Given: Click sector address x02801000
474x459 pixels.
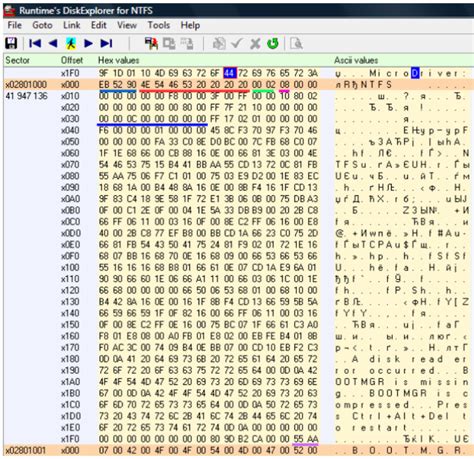Looking at the screenshot, I should [x=26, y=85].
